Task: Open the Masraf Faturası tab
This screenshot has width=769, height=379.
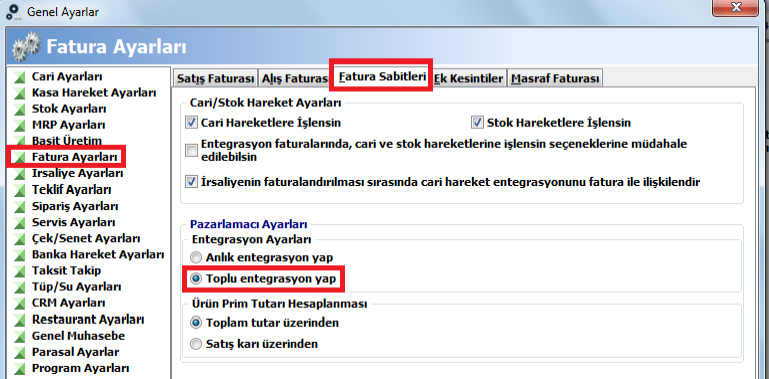Action: (555, 78)
